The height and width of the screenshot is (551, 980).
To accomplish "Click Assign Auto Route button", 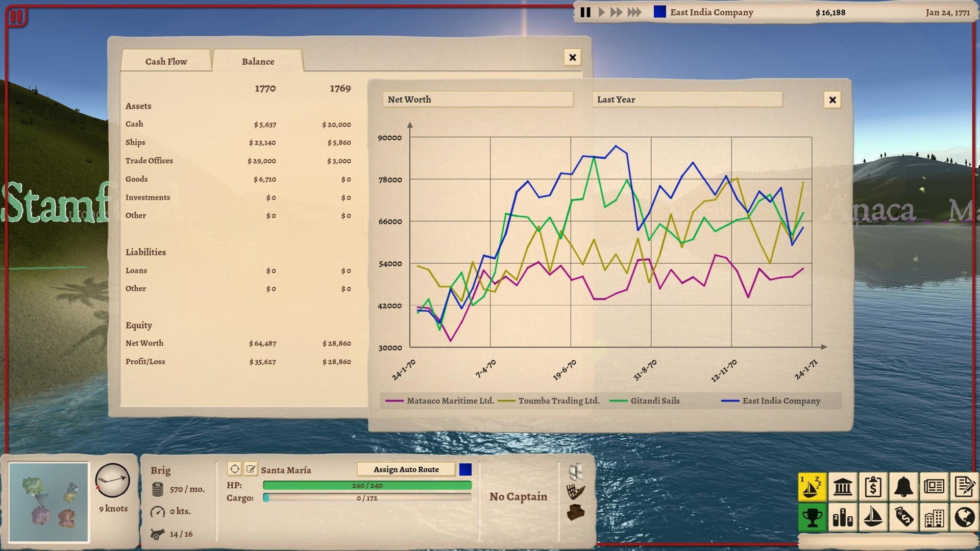I will pos(406,469).
